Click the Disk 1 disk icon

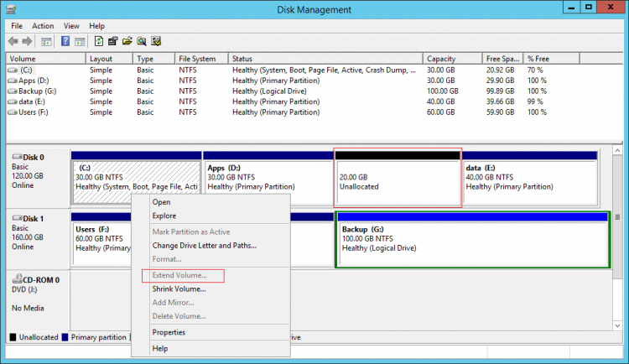pyautogui.click(x=17, y=218)
